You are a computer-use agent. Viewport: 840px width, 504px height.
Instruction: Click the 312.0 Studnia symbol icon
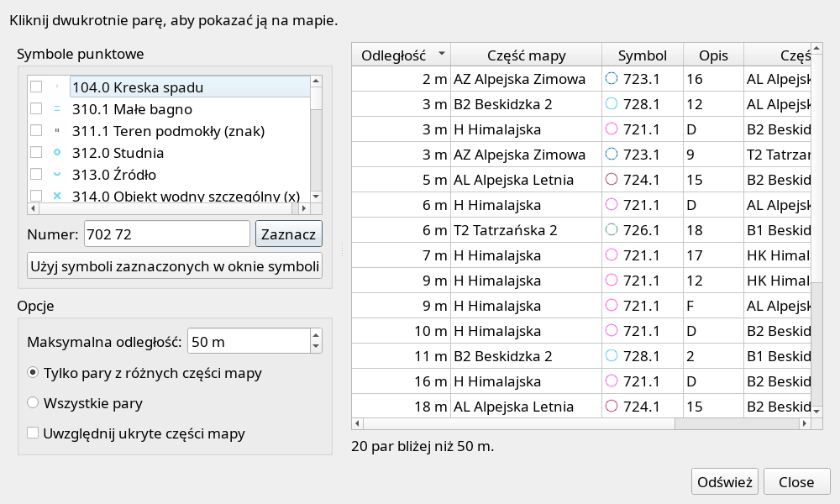(x=57, y=153)
